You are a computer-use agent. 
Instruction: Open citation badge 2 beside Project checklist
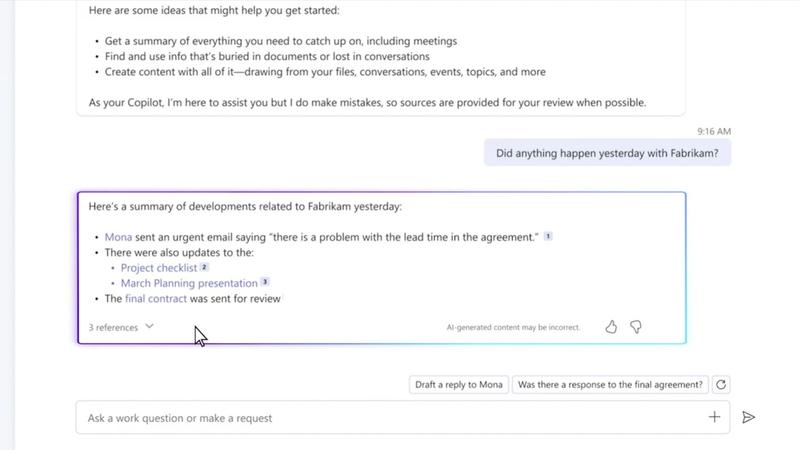pos(204,267)
